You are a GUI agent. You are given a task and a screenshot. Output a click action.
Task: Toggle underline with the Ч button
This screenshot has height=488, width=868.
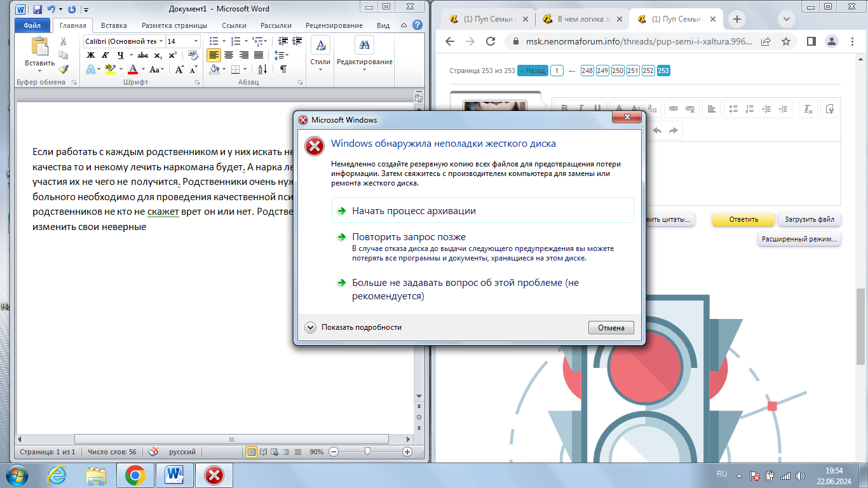(120, 55)
